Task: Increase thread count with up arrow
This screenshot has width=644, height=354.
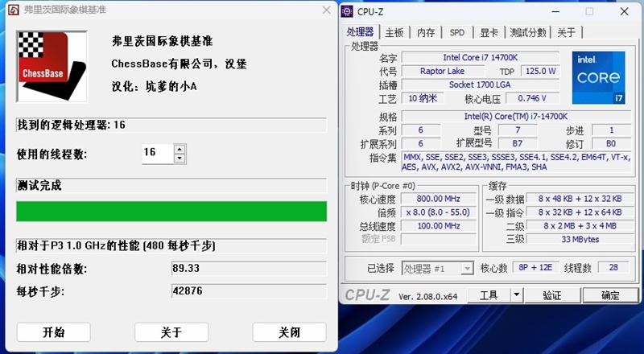Action: click(180, 149)
